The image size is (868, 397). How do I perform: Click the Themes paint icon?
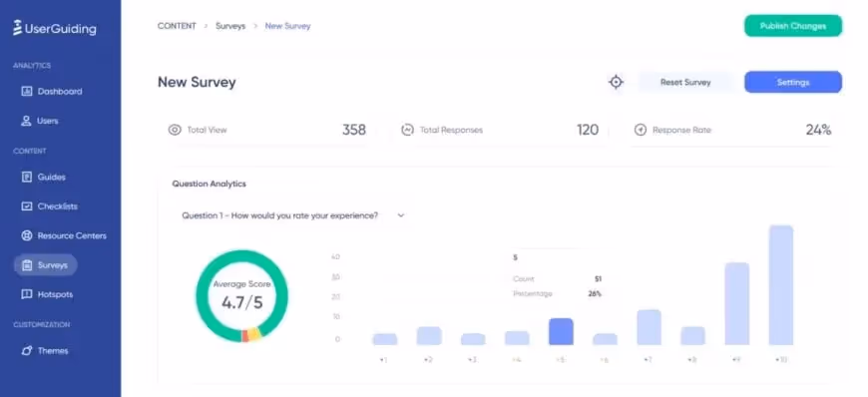[x=27, y=351]
